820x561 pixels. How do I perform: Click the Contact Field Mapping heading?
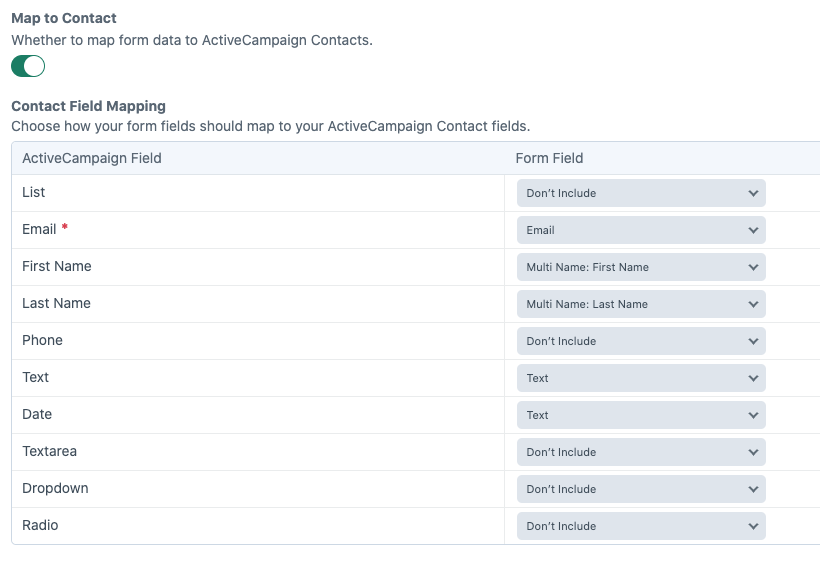pos(88,106)
